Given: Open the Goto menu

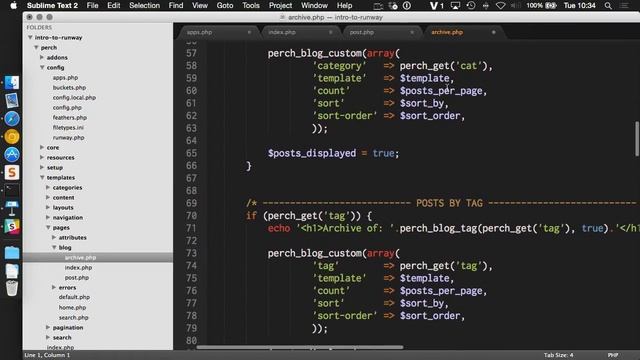Looking at the screenshot, I should point(225,5).
